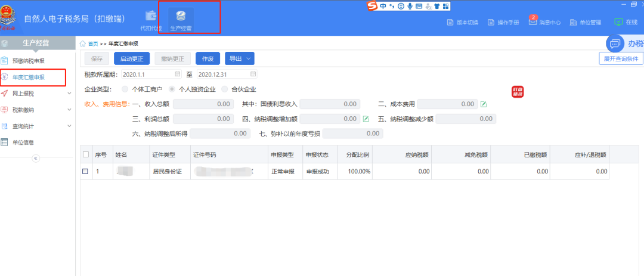
Task: Click 版本切换 document icon
Action: 450,22
